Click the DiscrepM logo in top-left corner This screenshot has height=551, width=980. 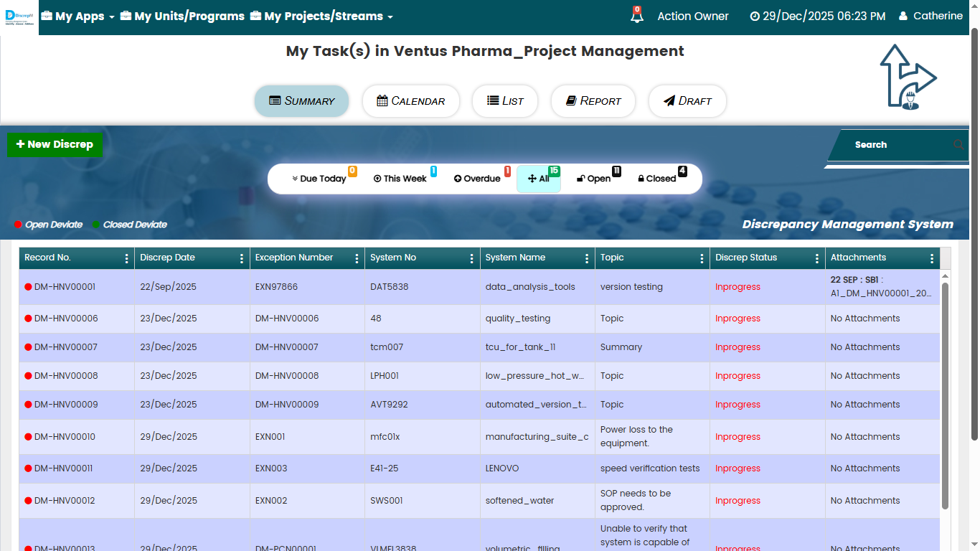(x=19, y=17)
